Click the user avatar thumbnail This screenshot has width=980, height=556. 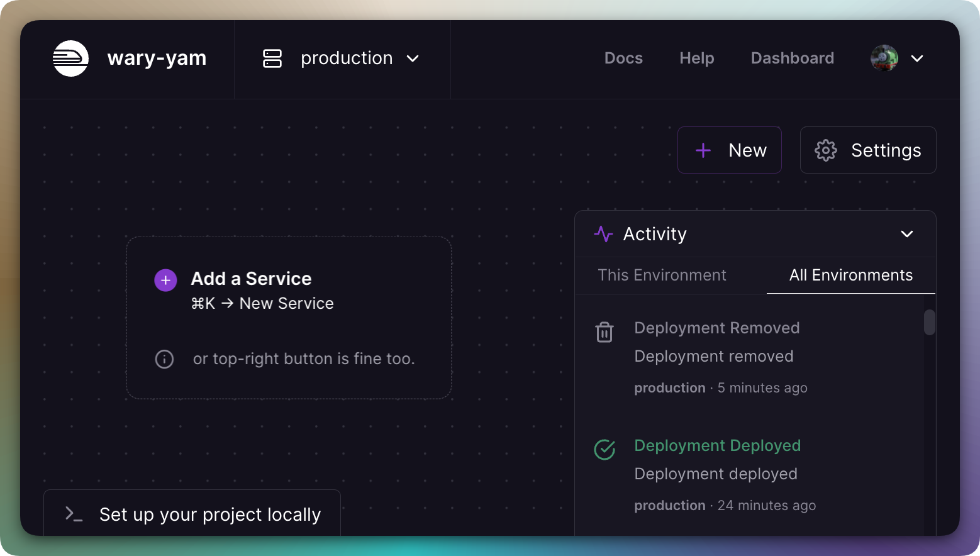pos(884,58)
